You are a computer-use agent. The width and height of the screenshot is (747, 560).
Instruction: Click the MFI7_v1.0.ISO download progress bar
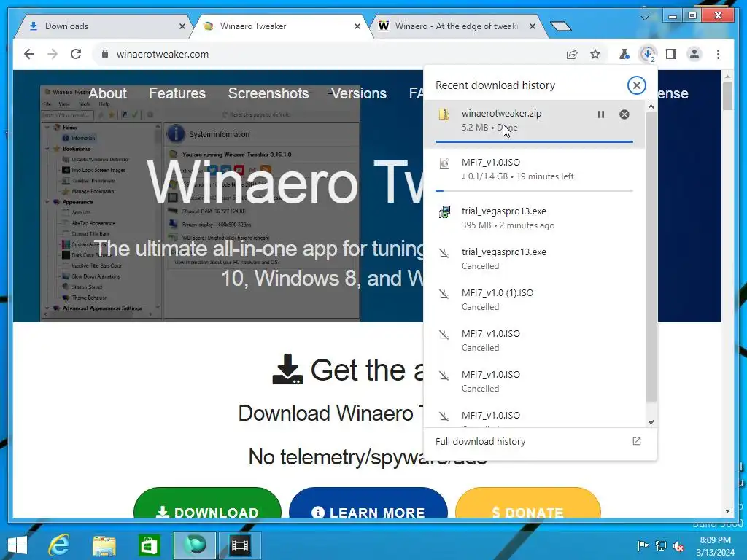pyautogui.click(x=534, y=190)
